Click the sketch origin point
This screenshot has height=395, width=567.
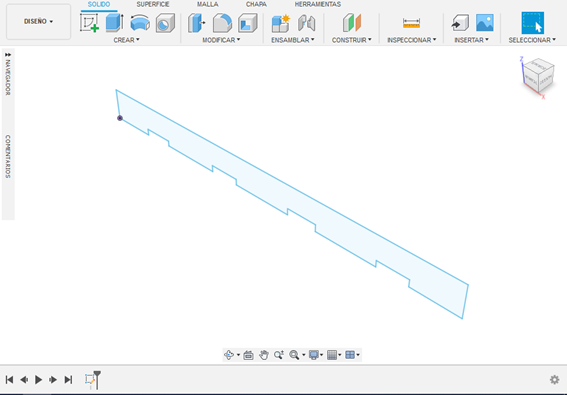pyautogui.click(x=120, y=118)
